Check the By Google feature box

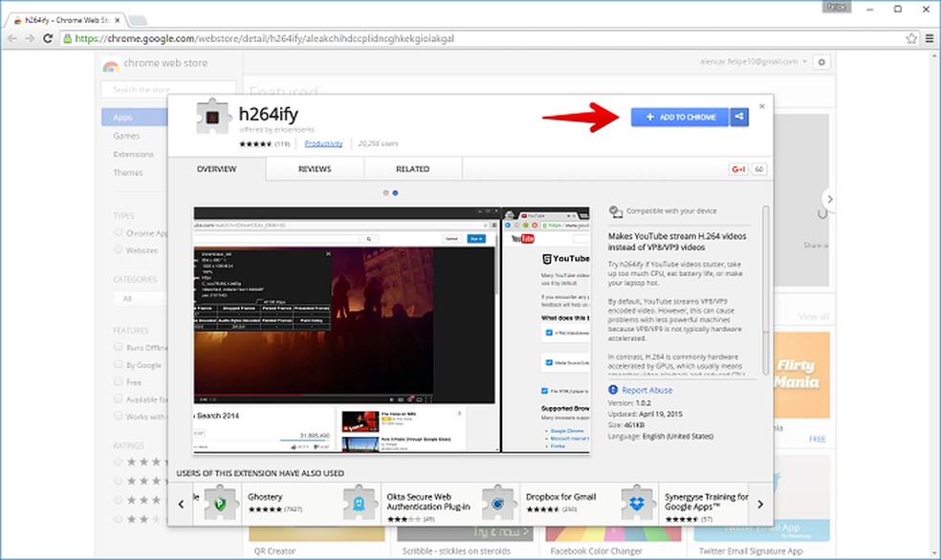click(x=119, y=364)
